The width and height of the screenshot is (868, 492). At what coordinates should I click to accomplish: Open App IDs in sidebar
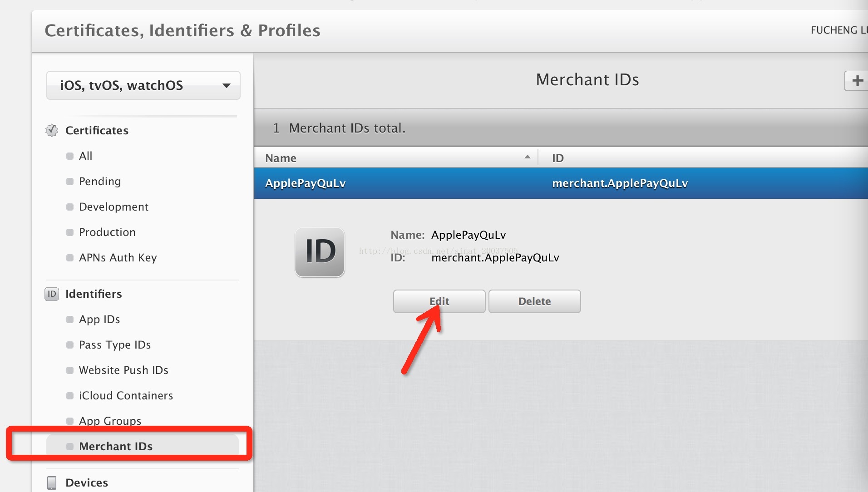[99, 319]
